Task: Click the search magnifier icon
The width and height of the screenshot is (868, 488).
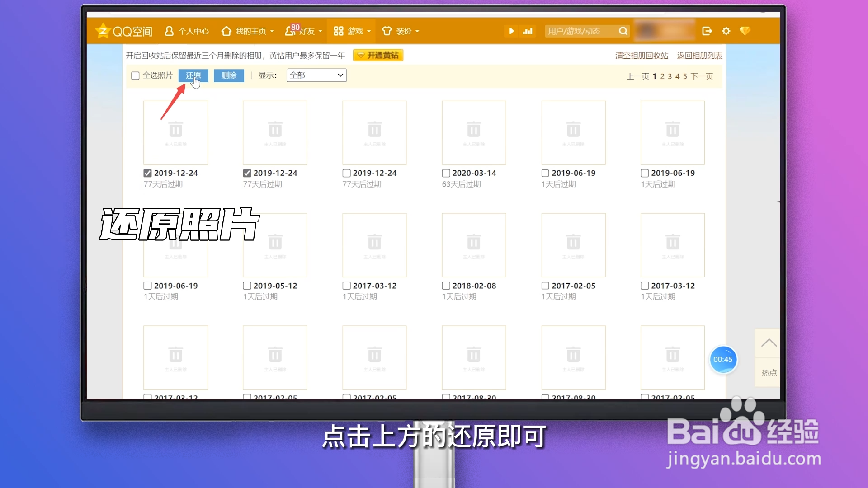Action: point(623,31)
